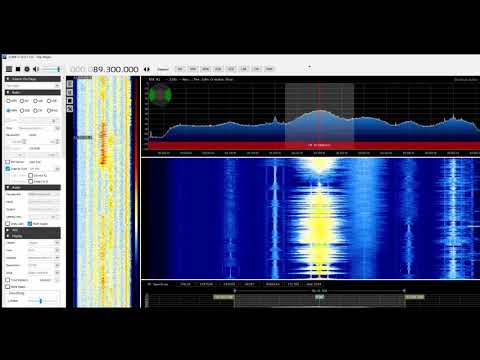Open the FFT Window function dropdown
Viewport: 480px width, 360px height.
[44, 258]
